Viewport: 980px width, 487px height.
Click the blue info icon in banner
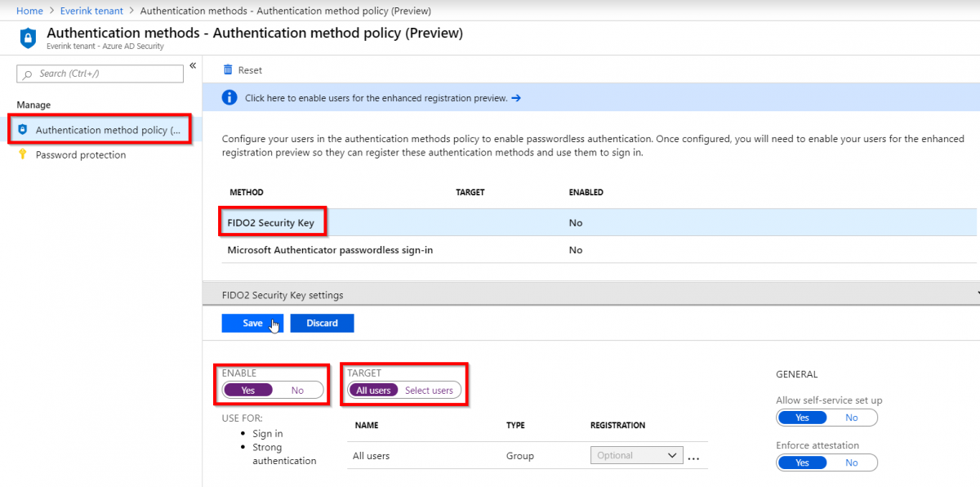[230, 98]
